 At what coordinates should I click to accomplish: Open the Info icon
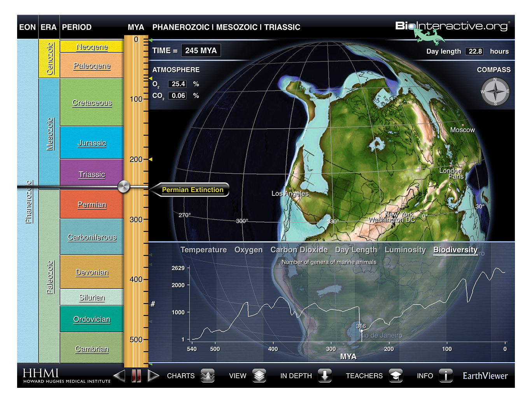(446, 376)
